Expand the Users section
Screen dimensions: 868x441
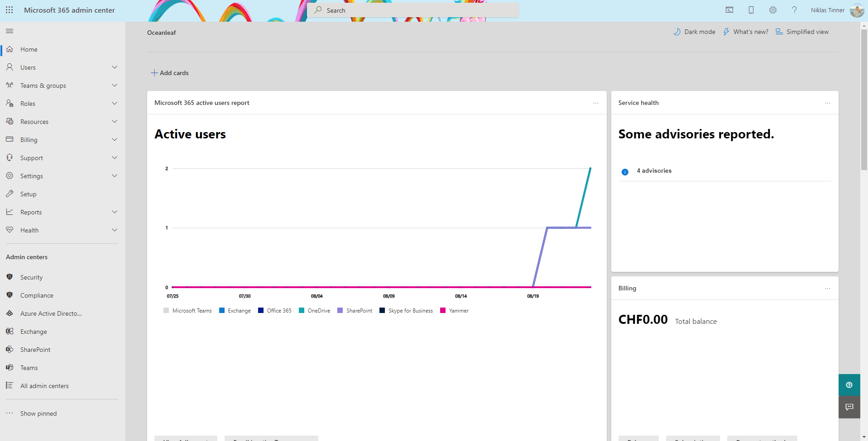click(28, 67)
